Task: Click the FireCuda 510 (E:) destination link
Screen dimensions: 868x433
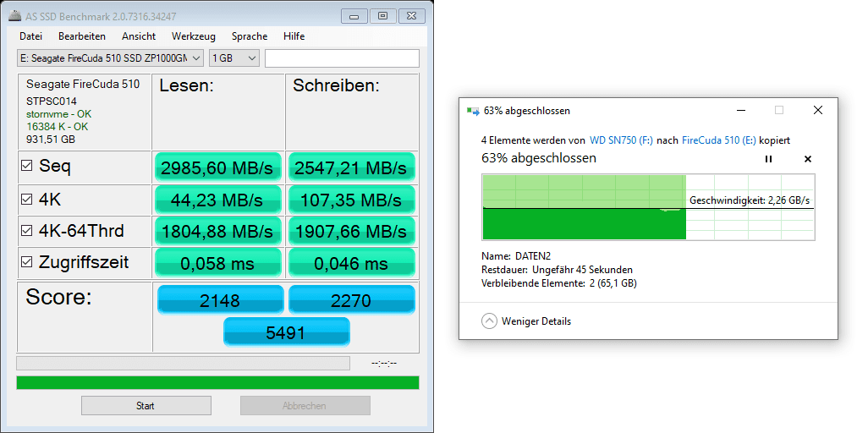Action: [x=719, y=140]
